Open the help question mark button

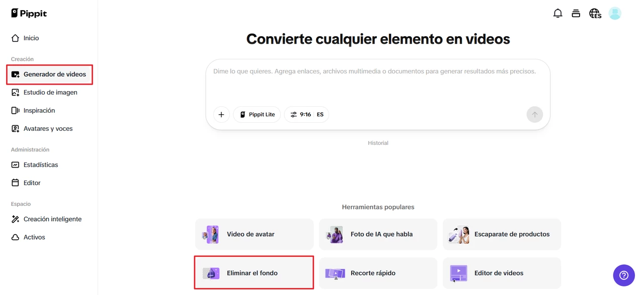623,275
